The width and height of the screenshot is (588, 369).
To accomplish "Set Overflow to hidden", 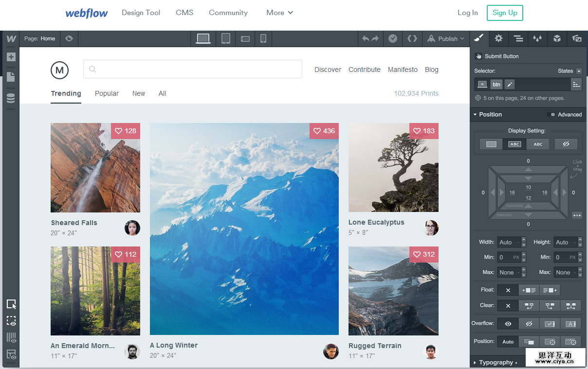I will click(x=529, y=323).
